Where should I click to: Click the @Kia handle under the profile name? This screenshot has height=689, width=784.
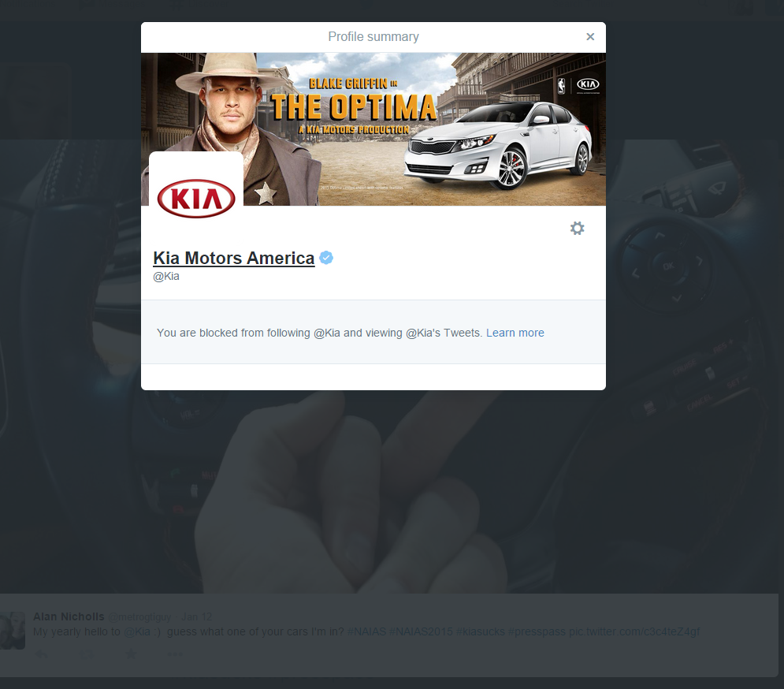pos(166,276)
